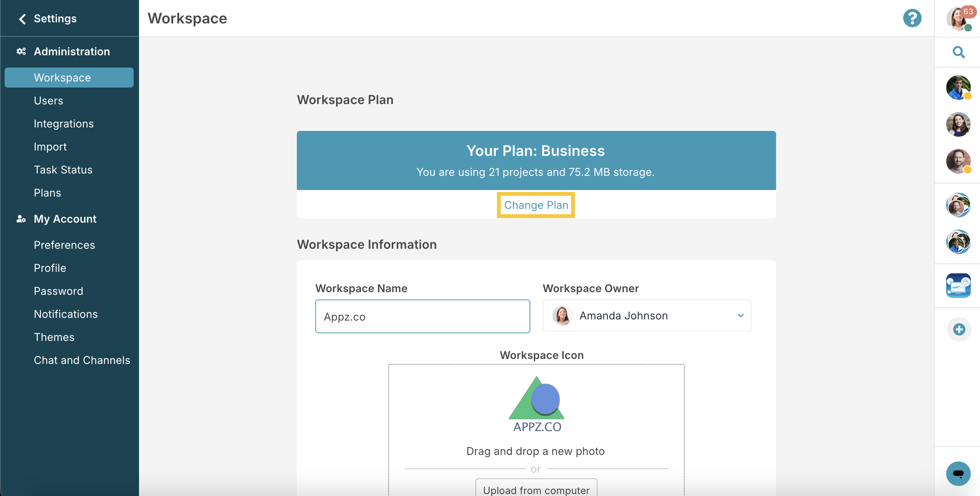
Task: Click the Change Plan link
Action: pyautogui.click(x=536, y=205)
